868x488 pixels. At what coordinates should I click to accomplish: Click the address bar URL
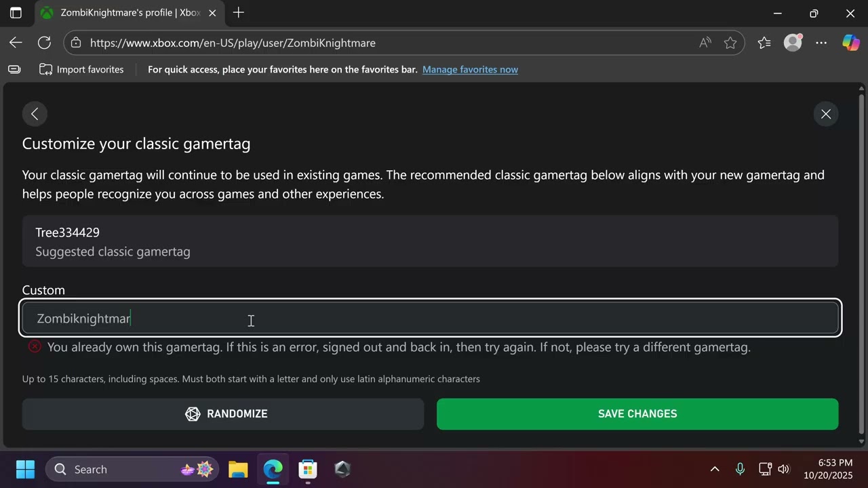(233, 43)
